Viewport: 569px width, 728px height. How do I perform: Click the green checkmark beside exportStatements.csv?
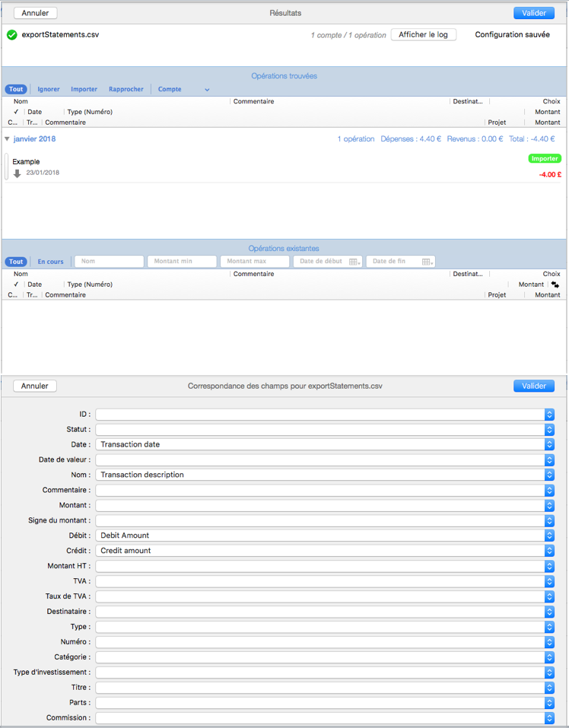[11, 35]
